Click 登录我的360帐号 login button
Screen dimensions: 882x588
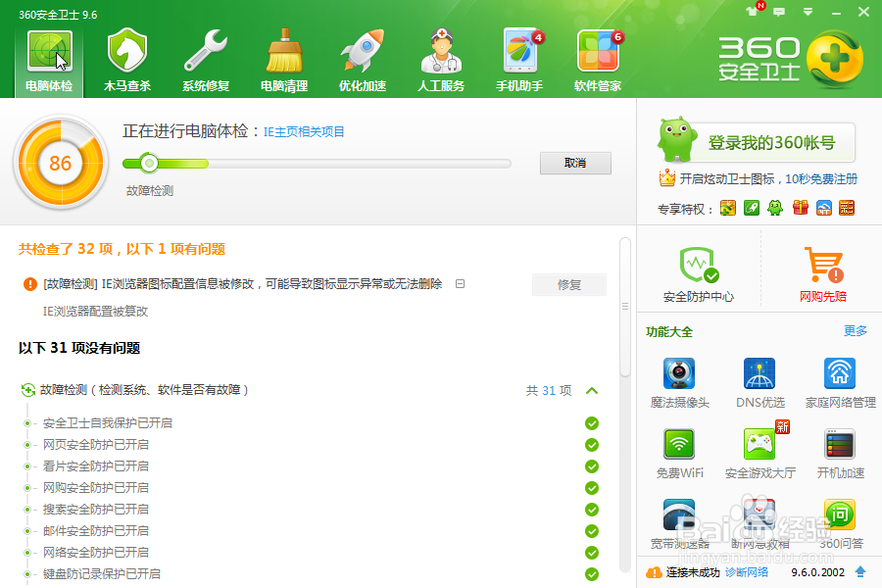[x=771, y=143]
